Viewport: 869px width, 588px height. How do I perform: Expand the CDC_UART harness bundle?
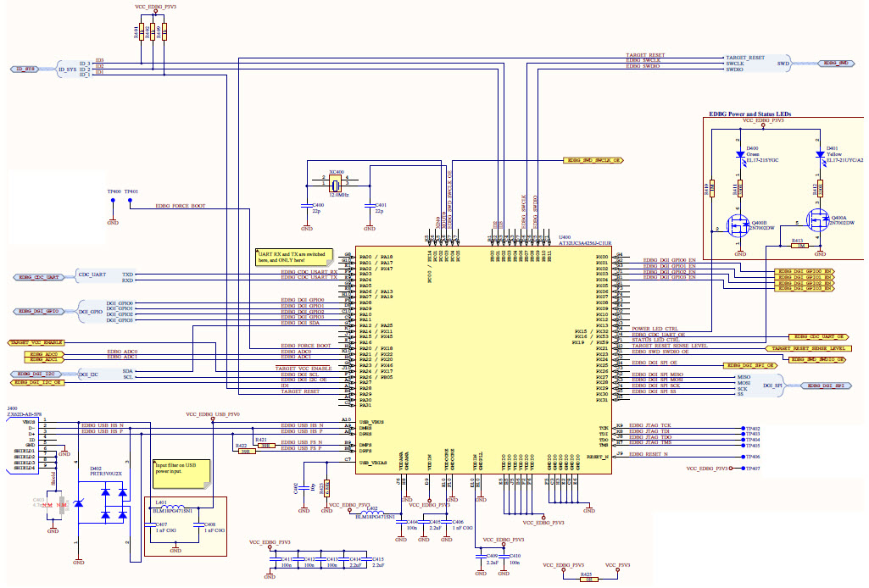pyautogui.click(x=78, y=275)
